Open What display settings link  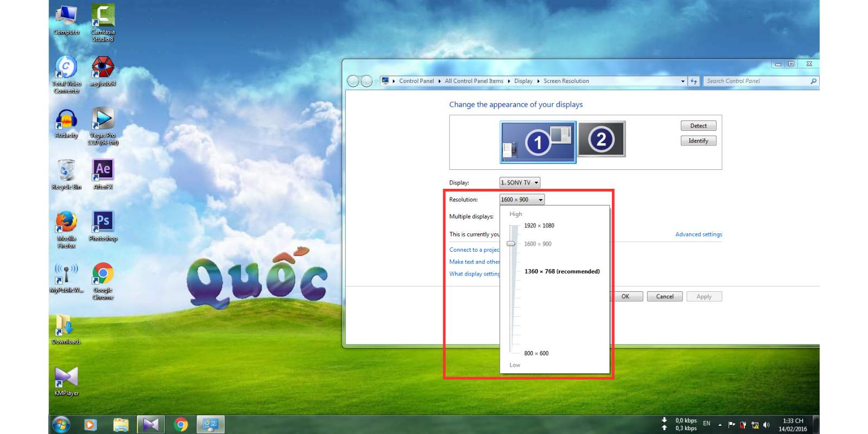474,274
